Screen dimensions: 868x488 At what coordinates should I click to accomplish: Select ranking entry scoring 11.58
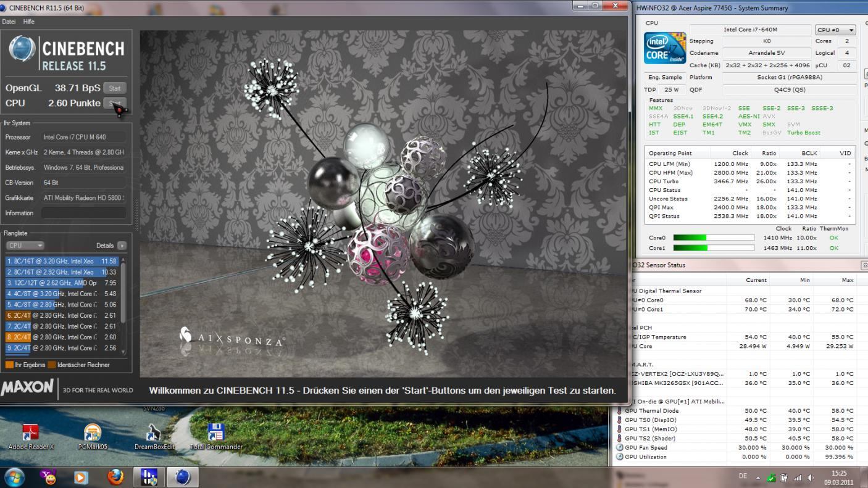coord(62,262)
